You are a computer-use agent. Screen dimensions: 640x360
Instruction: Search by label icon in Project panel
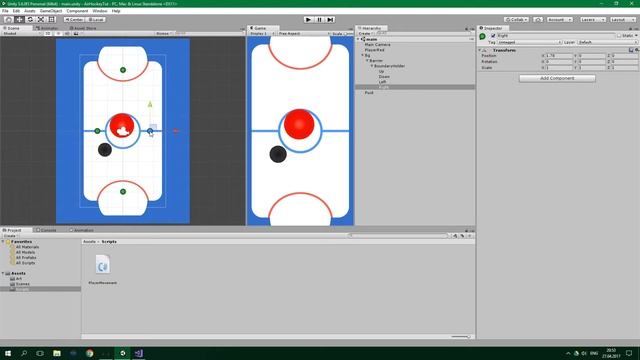click(x=462, y=236)
